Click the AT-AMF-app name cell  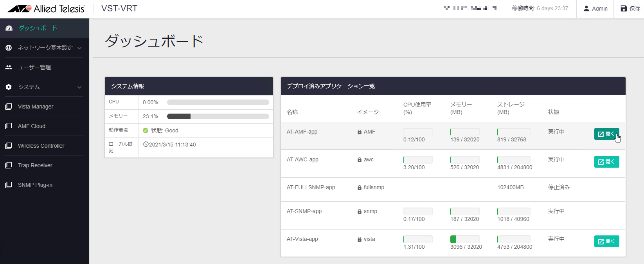[x=302, y=132]
